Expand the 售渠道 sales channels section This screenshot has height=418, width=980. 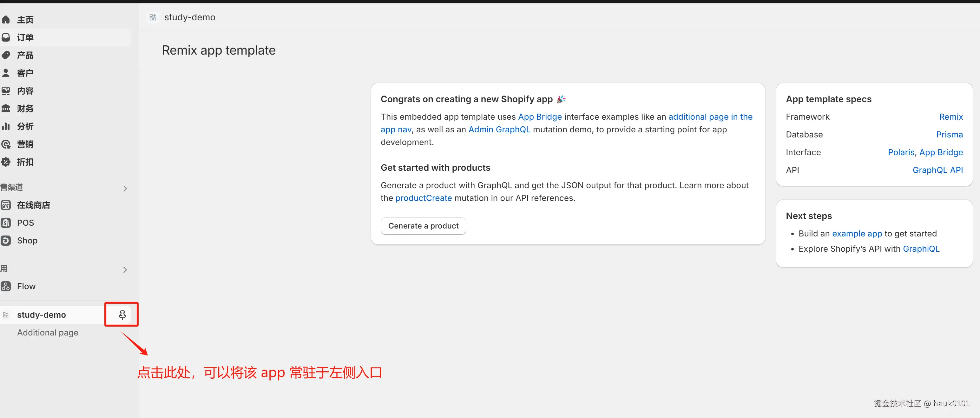click(125, 188)
